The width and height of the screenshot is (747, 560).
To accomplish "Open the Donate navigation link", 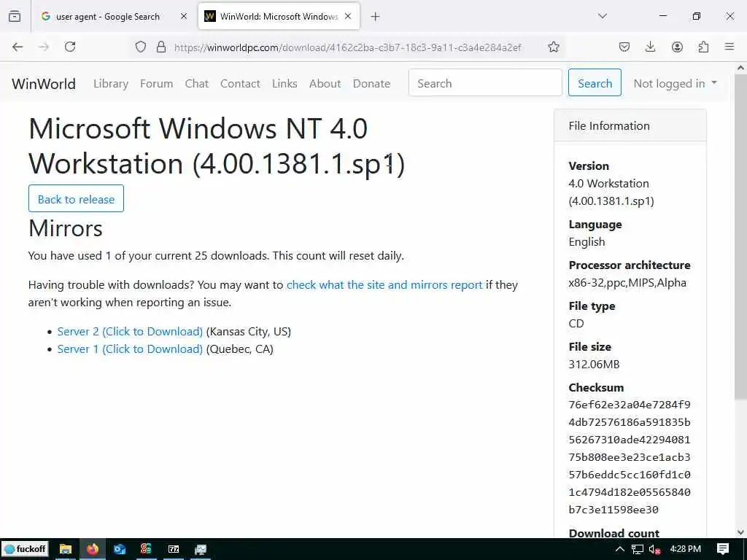I will 371,84.
